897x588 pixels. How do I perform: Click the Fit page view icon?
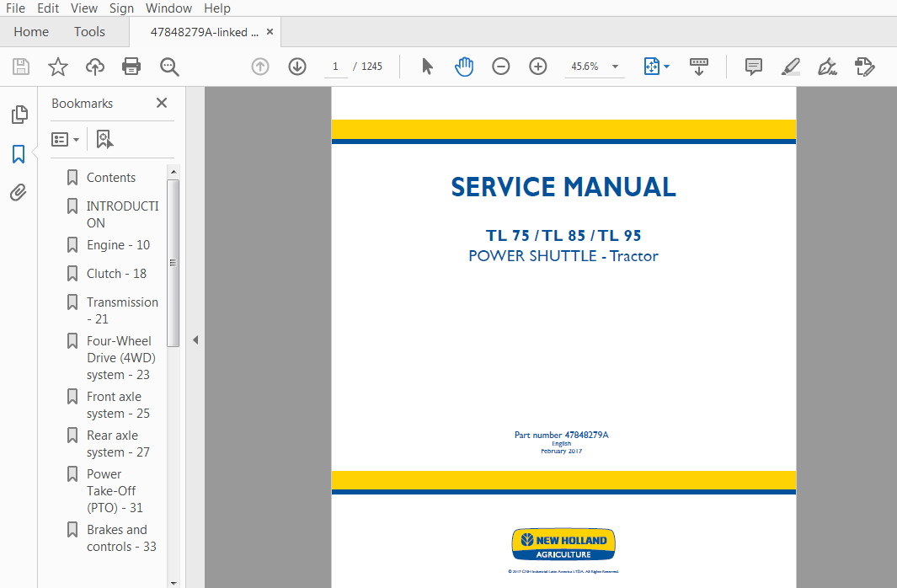tap(652, 67)
